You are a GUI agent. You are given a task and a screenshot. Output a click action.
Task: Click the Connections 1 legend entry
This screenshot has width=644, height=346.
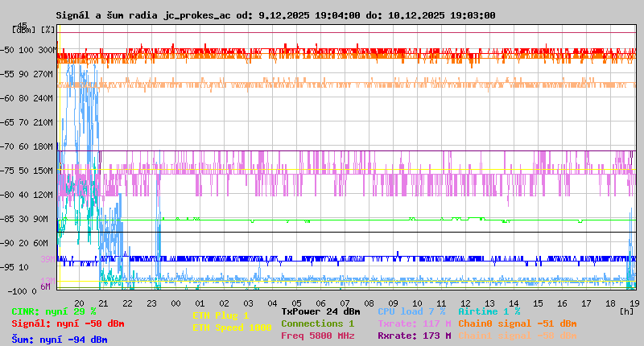pyautogui.click(x=317, y=323)
